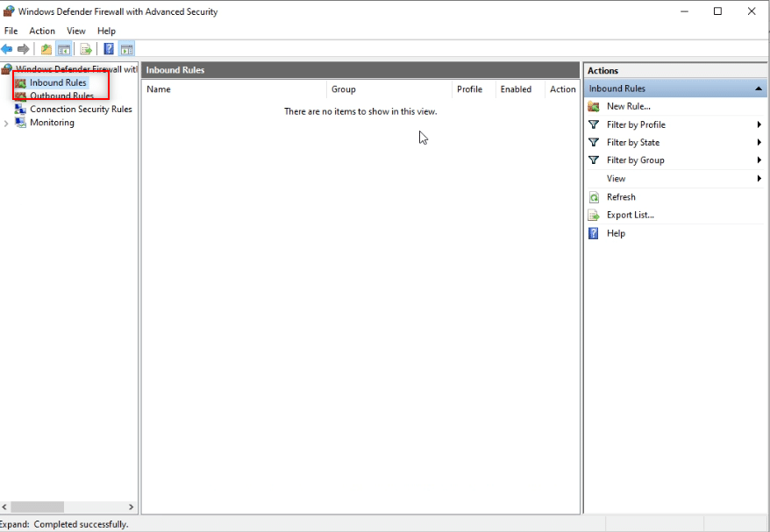
Task: Go back with the blue arrow toolbar icon
Action: click(7, 49)
